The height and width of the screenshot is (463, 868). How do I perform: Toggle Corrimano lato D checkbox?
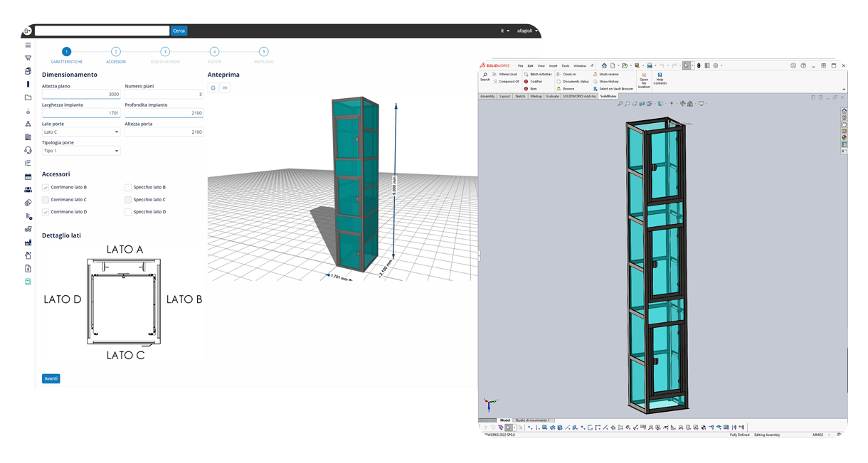(x=46, y=212)
